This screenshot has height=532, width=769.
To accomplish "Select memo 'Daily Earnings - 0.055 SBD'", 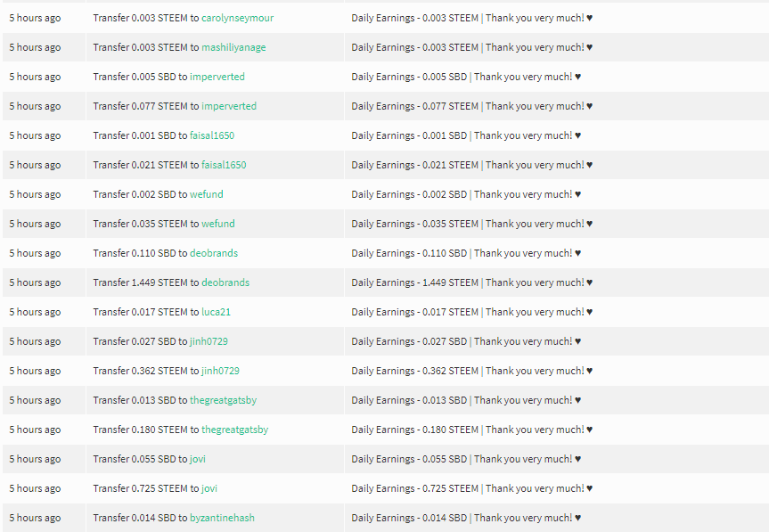I will (x=409, y=460).
